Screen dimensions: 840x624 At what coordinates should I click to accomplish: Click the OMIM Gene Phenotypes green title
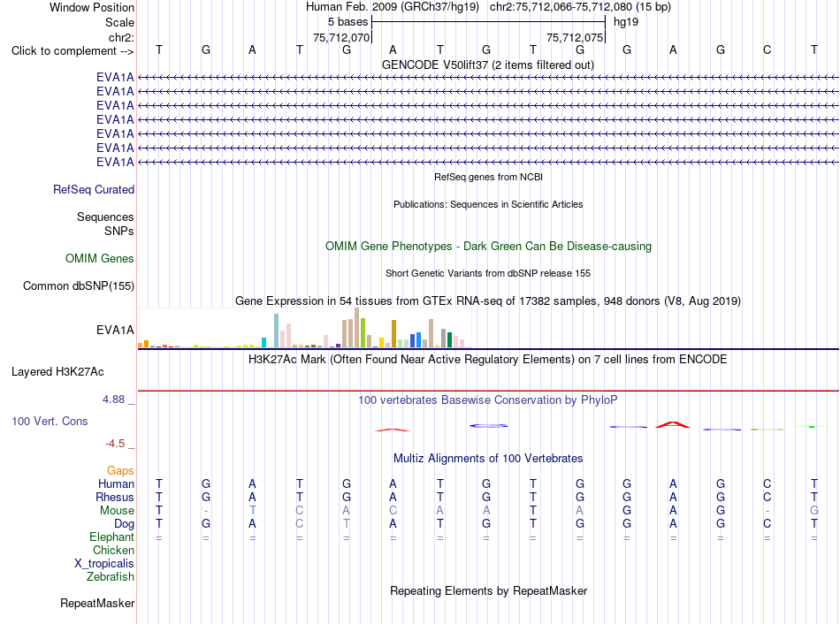(x=489, y=247)
